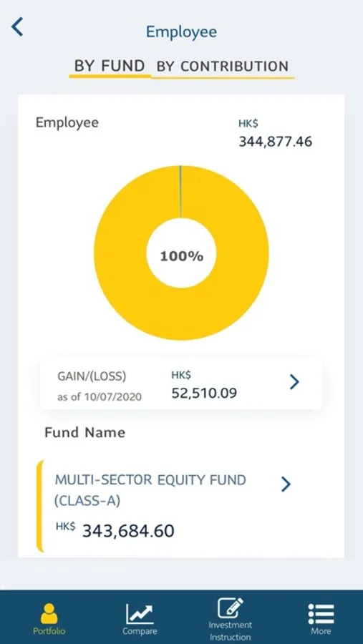363x644 pixels.
Task: Expand Multi-Sector Equity Fund chevron
Action: coord(286,484)
